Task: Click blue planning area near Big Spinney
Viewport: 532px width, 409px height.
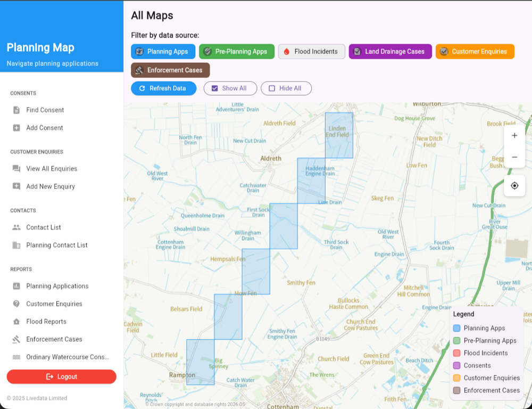Action: click(x=200, y=362)
